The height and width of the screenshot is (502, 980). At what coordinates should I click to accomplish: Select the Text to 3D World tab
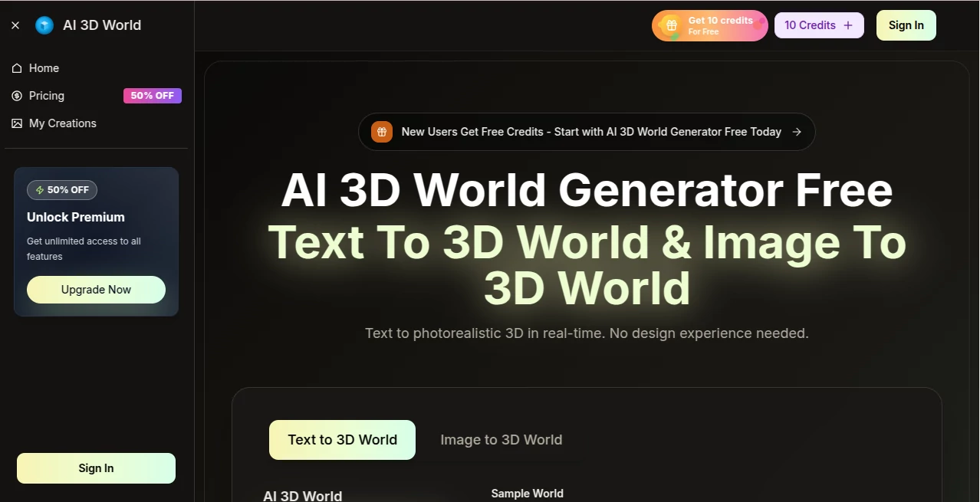342,439
